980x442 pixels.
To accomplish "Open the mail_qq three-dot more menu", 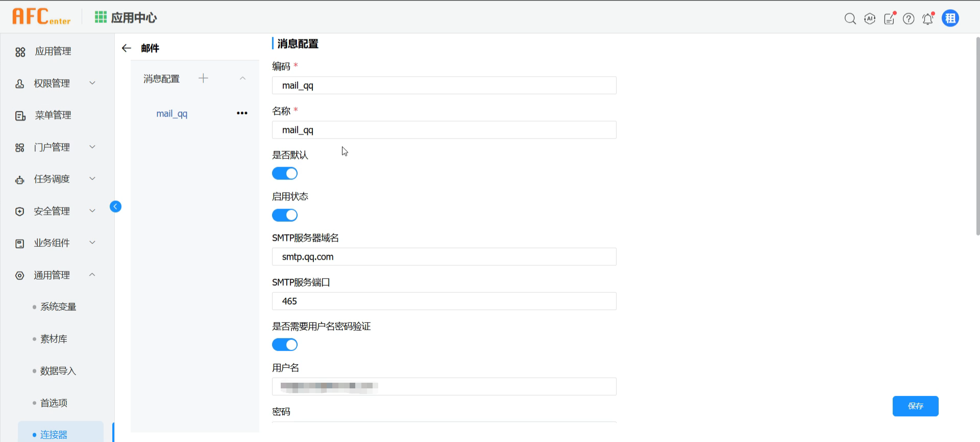I will 242,113.
